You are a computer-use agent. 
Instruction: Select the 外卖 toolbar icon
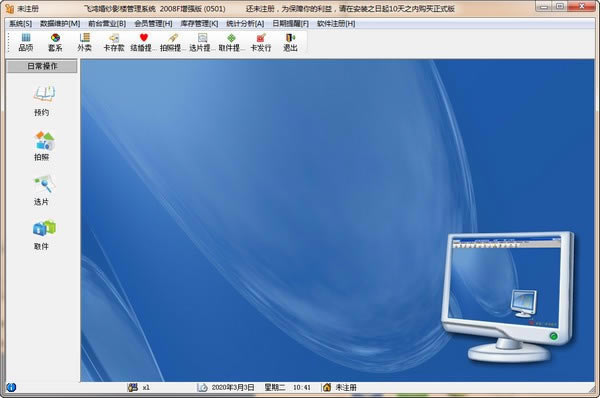84,42
